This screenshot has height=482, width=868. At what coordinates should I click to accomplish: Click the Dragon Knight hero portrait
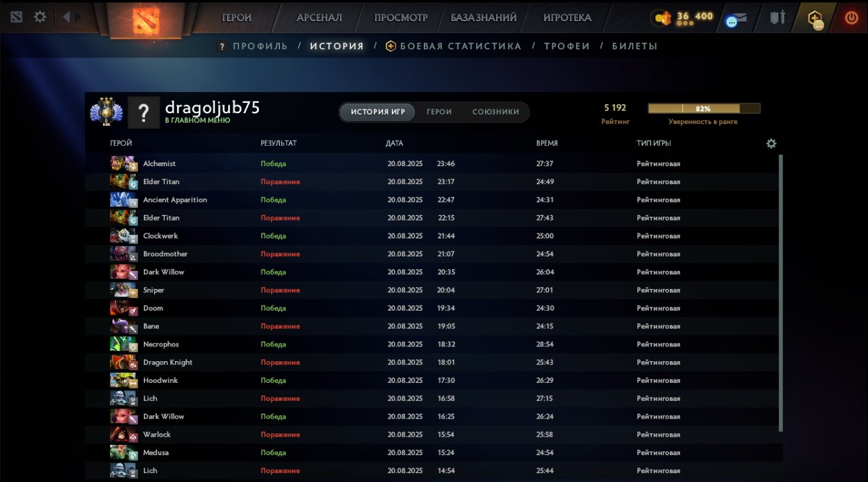click(123, 362)
